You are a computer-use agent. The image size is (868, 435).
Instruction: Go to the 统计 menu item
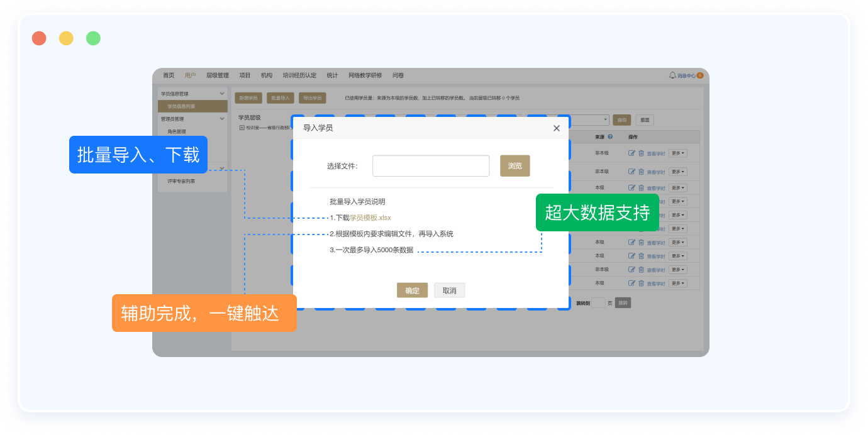click(332, 75)
